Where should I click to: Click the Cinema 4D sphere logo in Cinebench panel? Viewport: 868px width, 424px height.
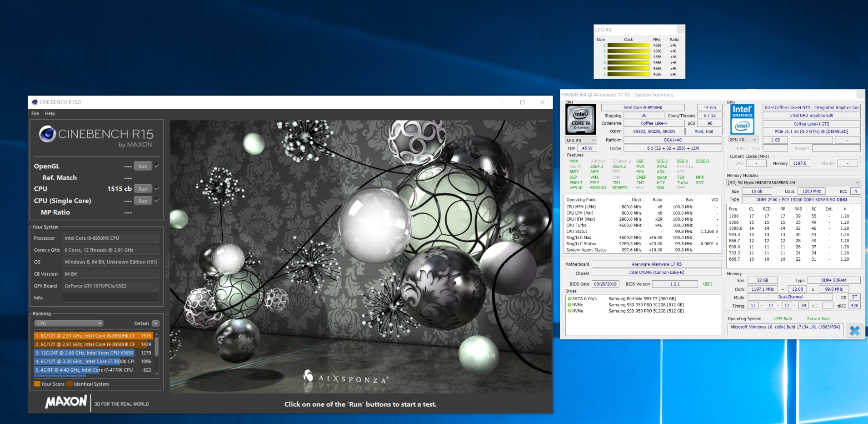[x=47, y=134]
